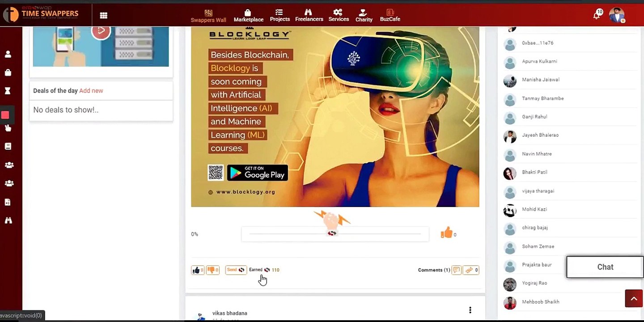
Task: Click the Google Play badge in post
Action: 258,173
